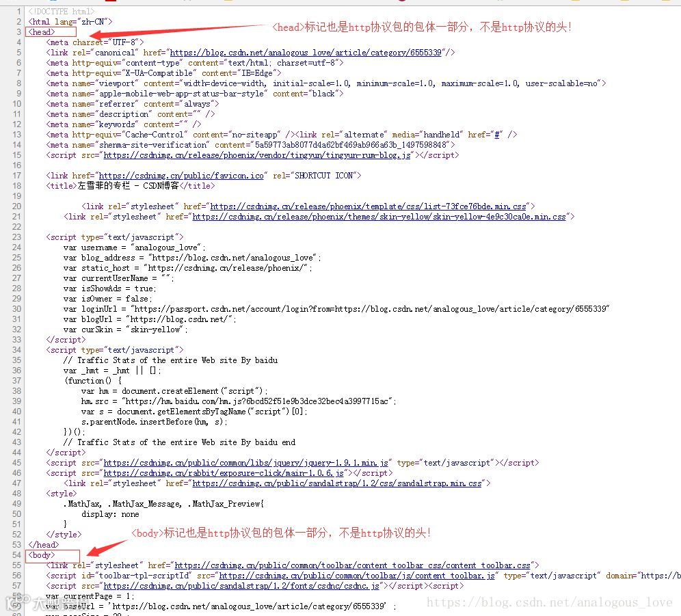Open the skin-yellow-4e9c30ca0e.min.css link
This screenshot has width=681, height=616.
click(x=379, y=217)
